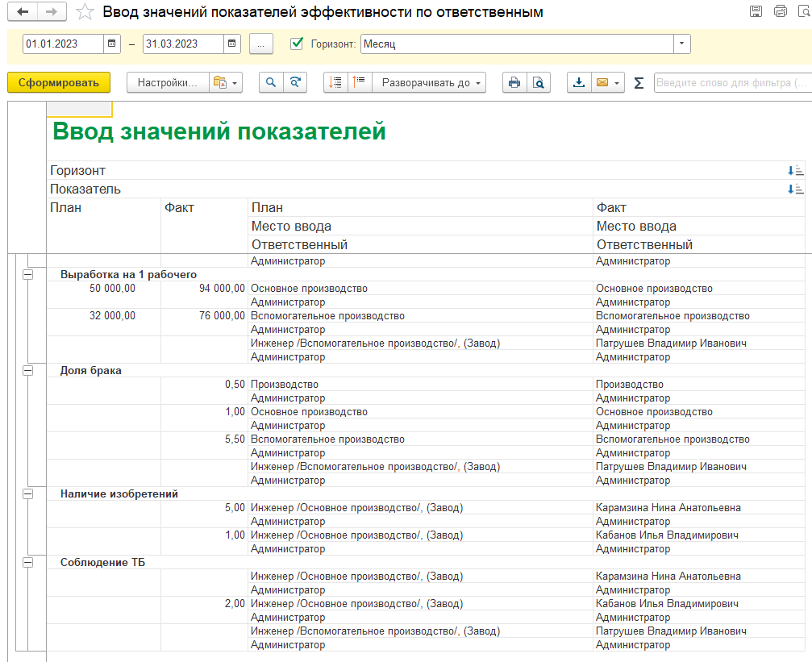Click the find-next refresh magnifier icon

295,83
